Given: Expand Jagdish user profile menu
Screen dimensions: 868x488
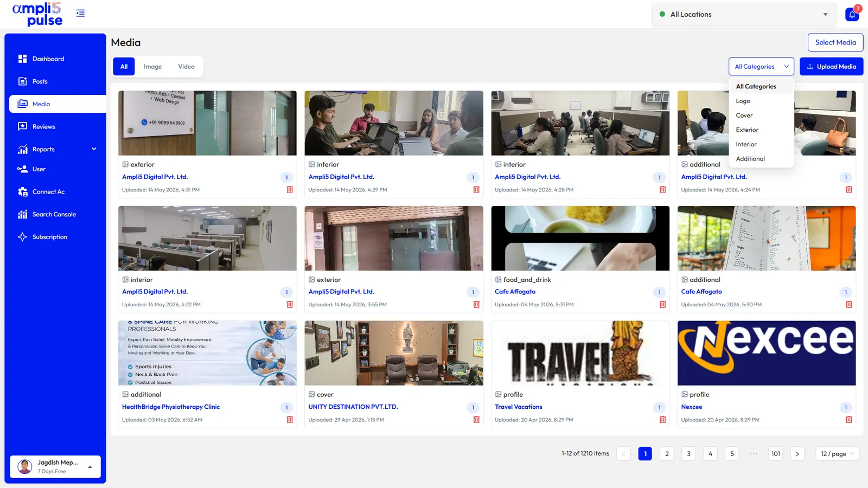Looking at the screenshot, I should (x=55, y=466).
